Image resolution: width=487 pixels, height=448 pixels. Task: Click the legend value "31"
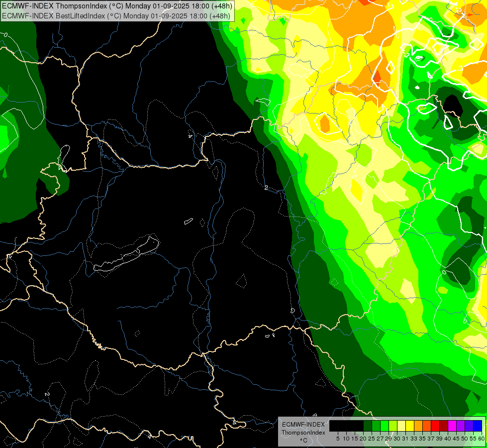(405, 439)
